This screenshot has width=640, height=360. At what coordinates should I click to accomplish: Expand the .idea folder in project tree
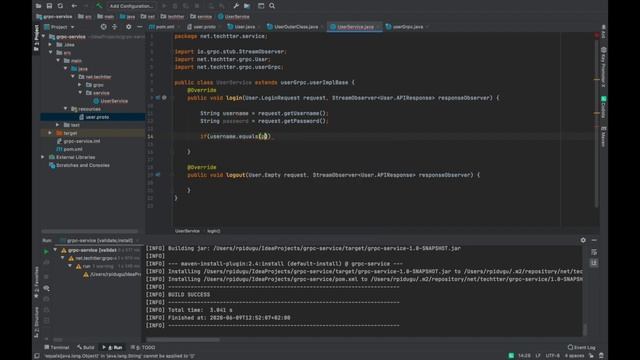tap(51, 44)
